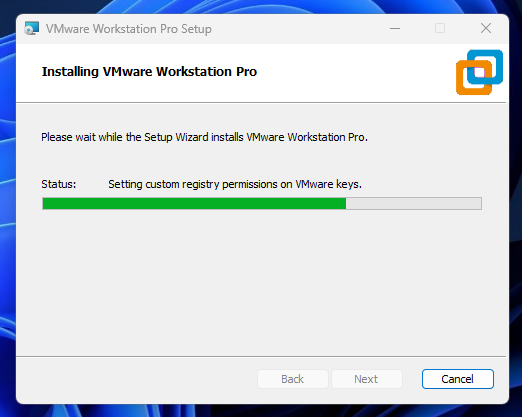Click the disabled Back button
This screenshot has width=522, height=417.
point(292,379)
